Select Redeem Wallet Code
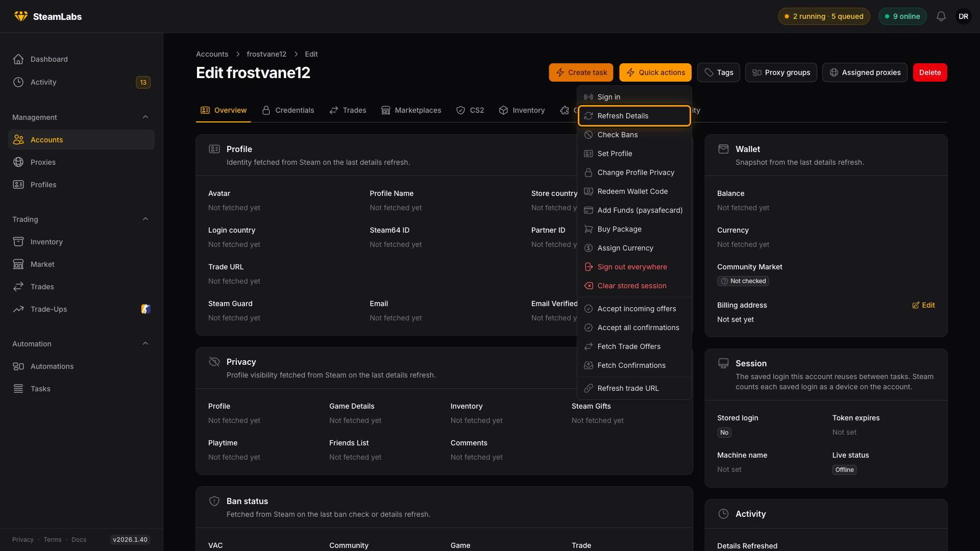 [634, 191]
